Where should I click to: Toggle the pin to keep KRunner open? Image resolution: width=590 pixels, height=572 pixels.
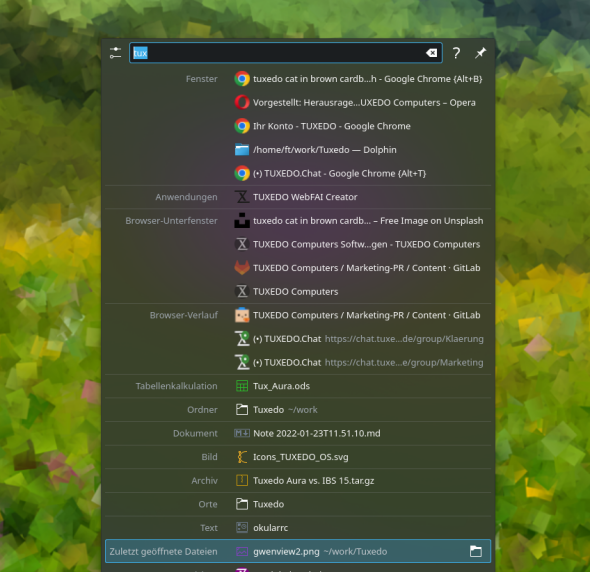click(481, 53)
